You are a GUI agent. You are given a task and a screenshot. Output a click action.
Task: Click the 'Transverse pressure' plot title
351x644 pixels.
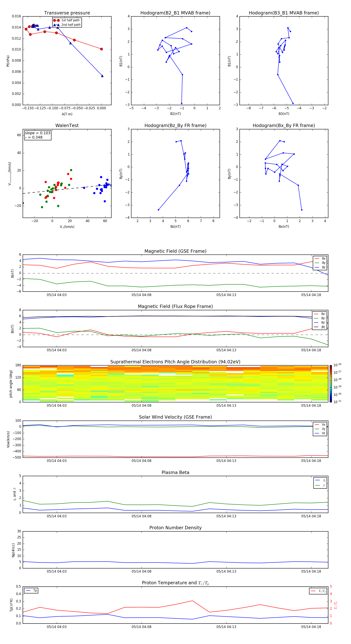(67, 13)
